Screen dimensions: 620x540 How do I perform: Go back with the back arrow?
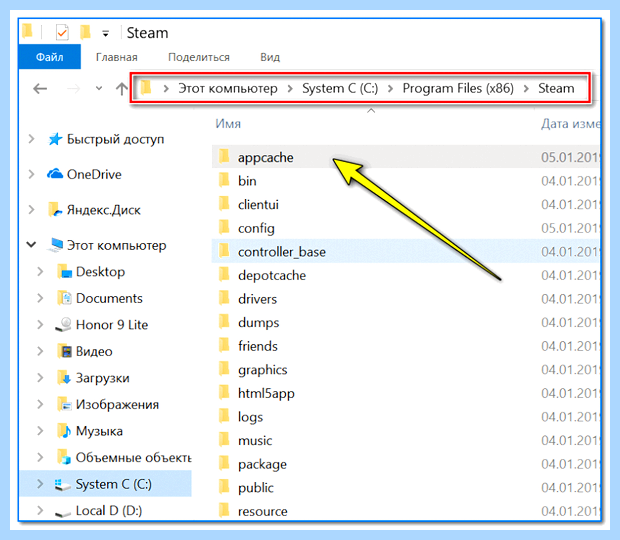tap(40, 89)
